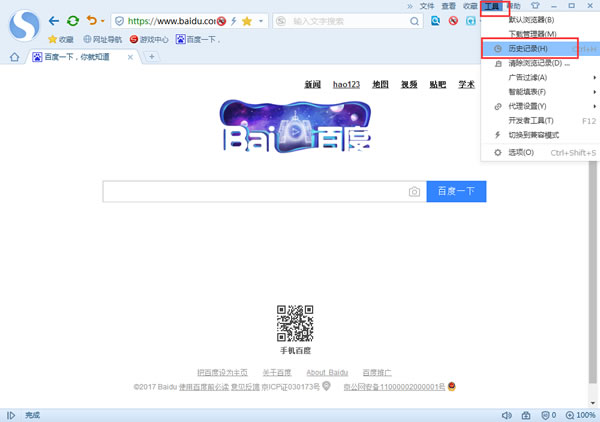
Task: Click the red blocked icon in address bar
Action: [221, 21]
